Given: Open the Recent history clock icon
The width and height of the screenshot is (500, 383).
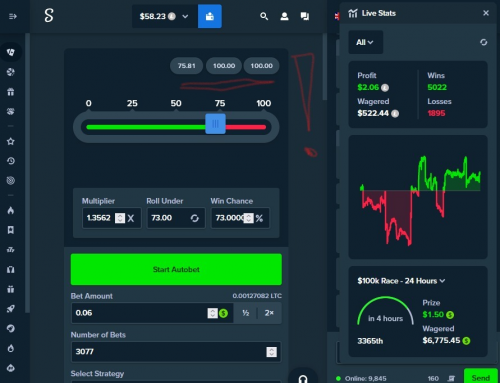Looking at the screenshot, I should (x=11, y=161).
